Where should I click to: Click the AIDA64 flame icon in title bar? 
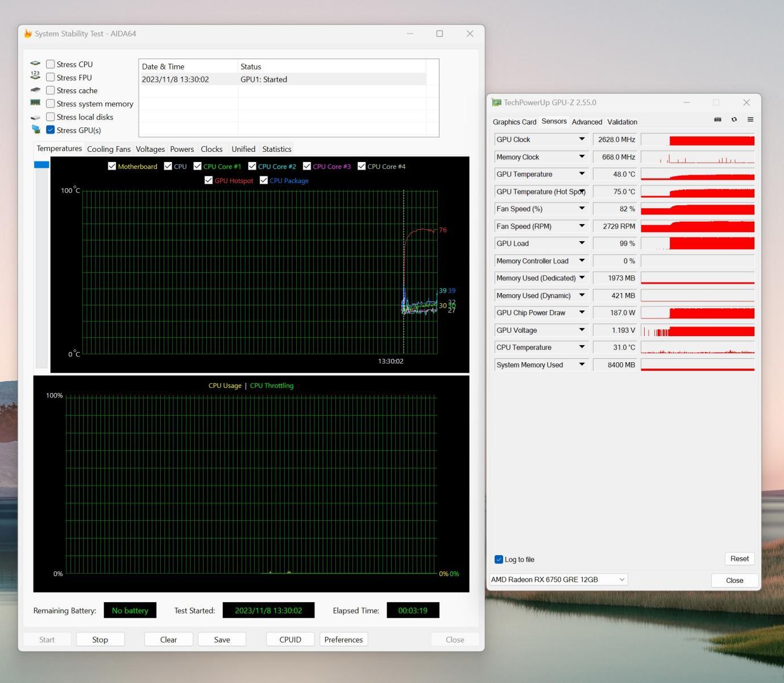(28, 34)
